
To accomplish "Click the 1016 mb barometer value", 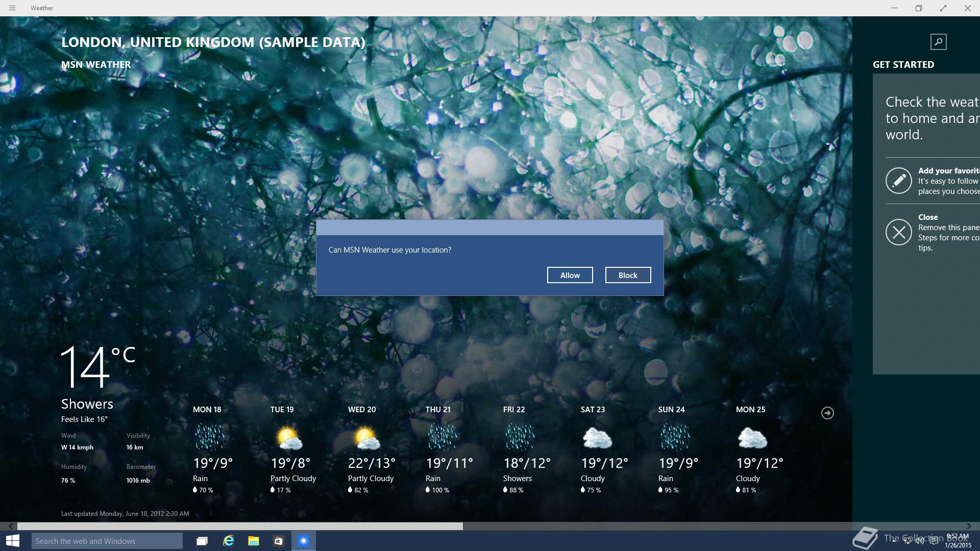I will pyautogui.click(x=138, y=481).
